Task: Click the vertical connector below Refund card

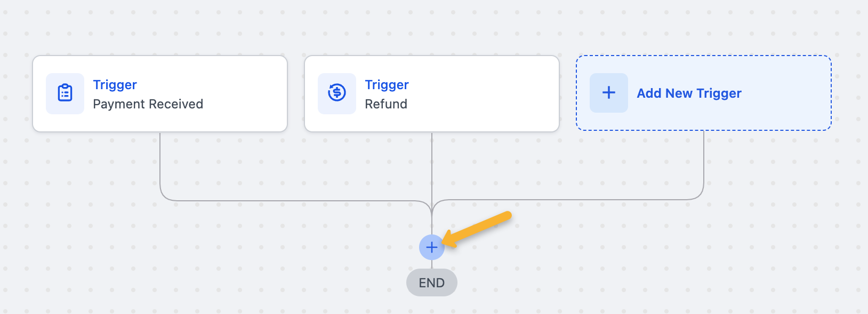Action: pos(432,166)
